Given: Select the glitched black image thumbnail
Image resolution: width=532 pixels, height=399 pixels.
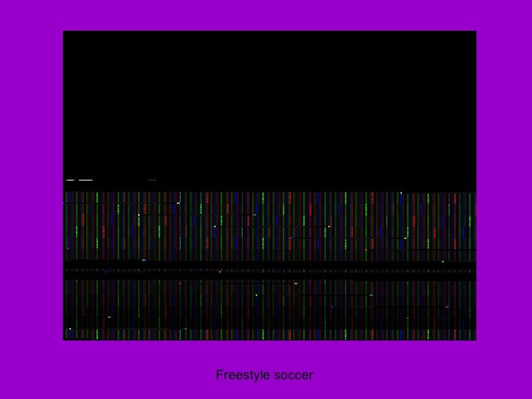Looking at the screenshot, I should [270, 186].
